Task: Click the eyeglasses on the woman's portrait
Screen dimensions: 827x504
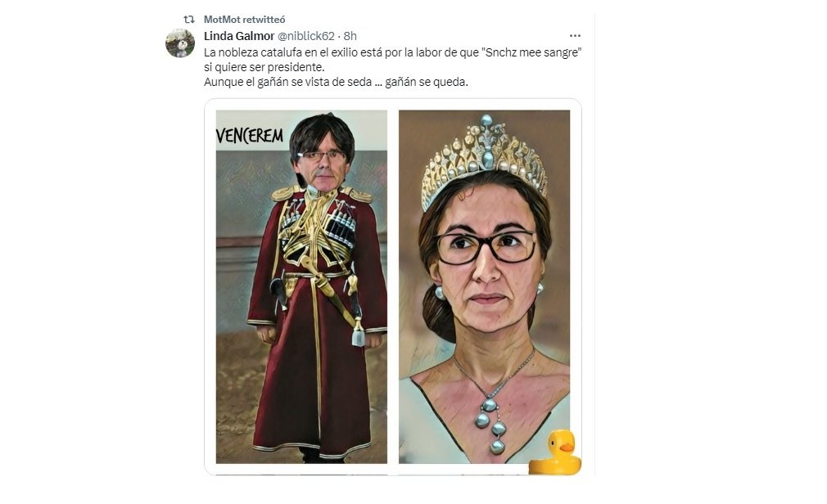Action: coord(485,247)
